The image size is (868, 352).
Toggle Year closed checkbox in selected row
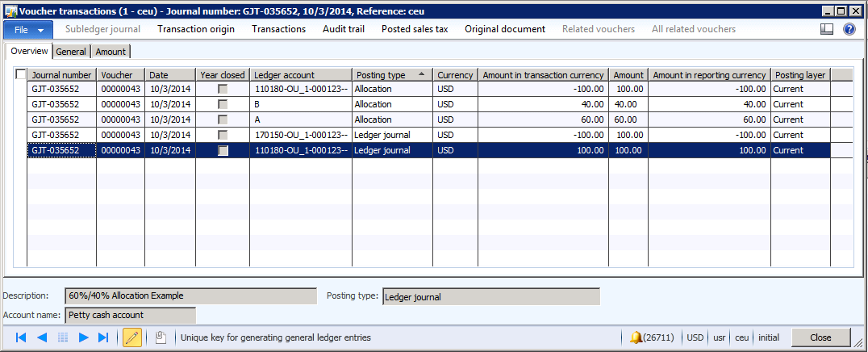pos(222,150)
